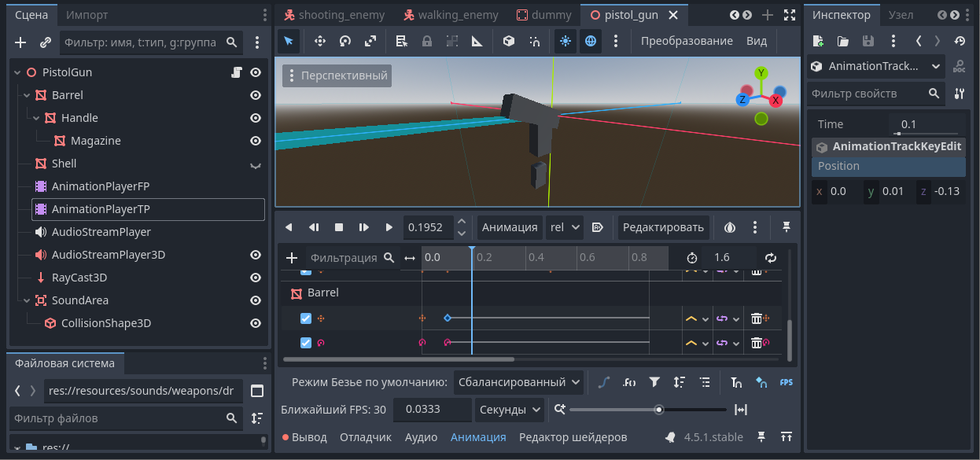Screen dimensions: 980x460
Task: Pin the animation editor panel
Action: (x=786, y=227)
